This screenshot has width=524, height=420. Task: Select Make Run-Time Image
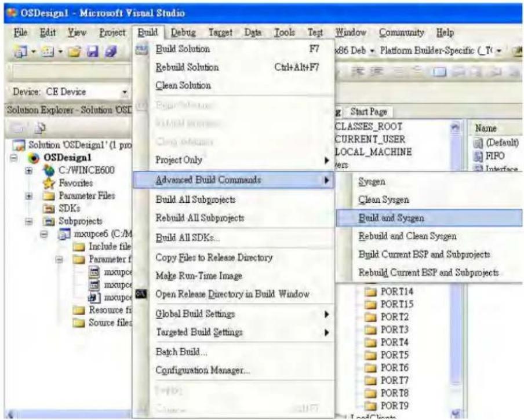point(234,276)
